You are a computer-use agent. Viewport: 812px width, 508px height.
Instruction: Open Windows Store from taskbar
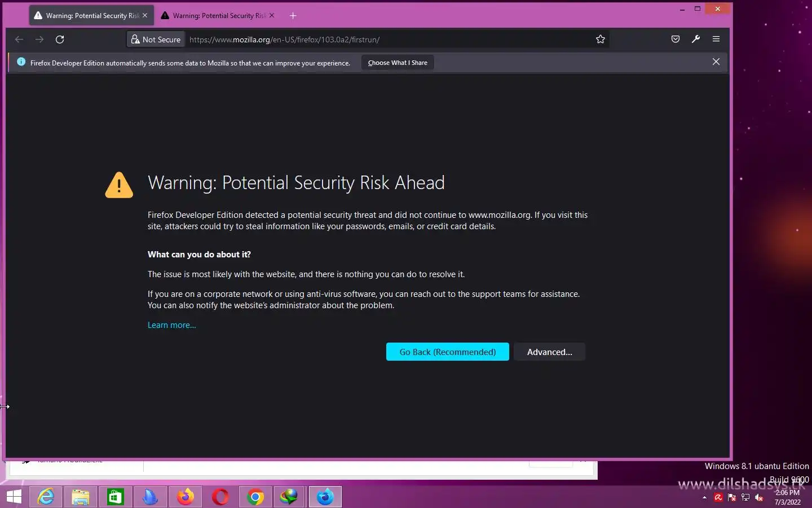[x=116, y=497]
